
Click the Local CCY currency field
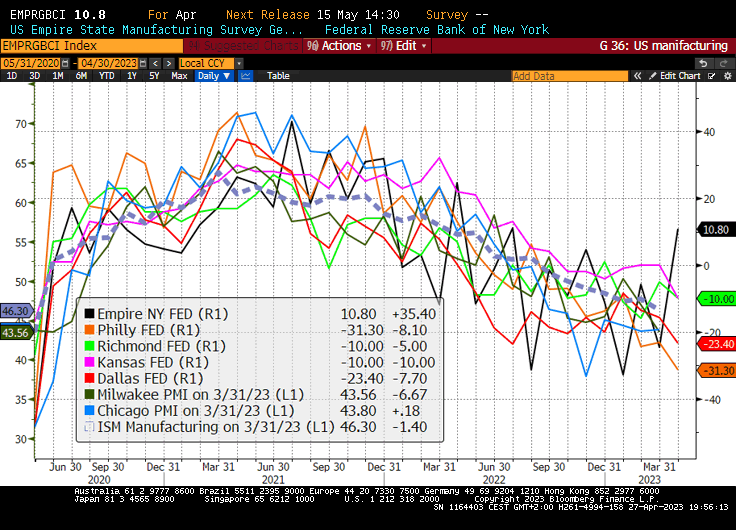tap(207, 63)
